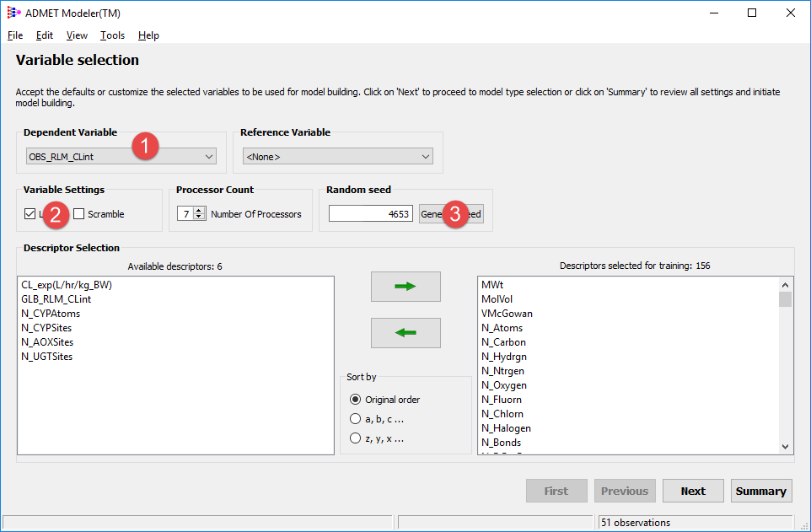Screen dimensions: 811x532
Task: Click the ADMET Modeler app icon
Action: pos(13,13)
